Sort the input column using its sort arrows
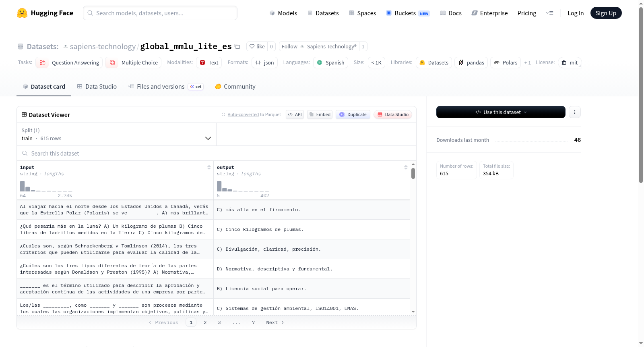 (x=209, y=167)
